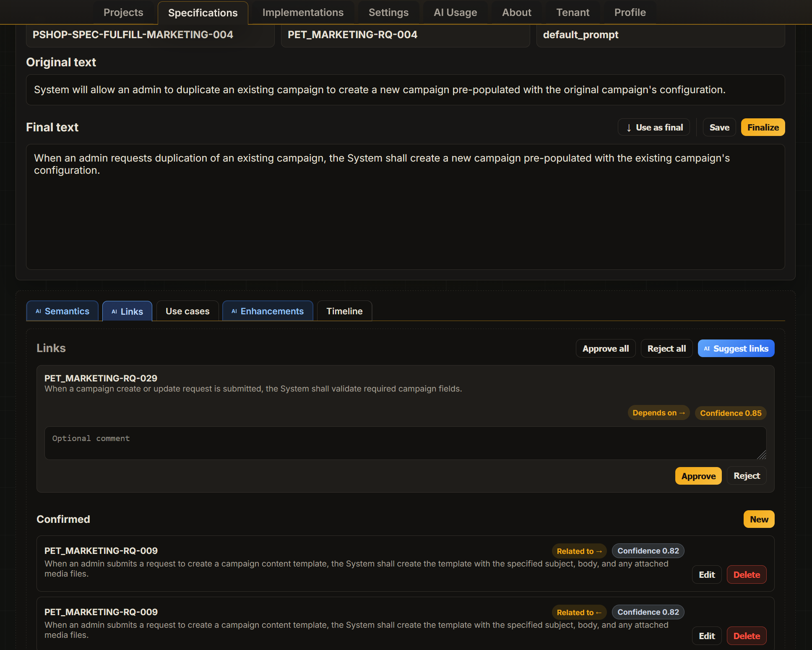Screen dimensions: 812x650
Task: Click the Related to ← badge
Action: [x=579, y=612]
